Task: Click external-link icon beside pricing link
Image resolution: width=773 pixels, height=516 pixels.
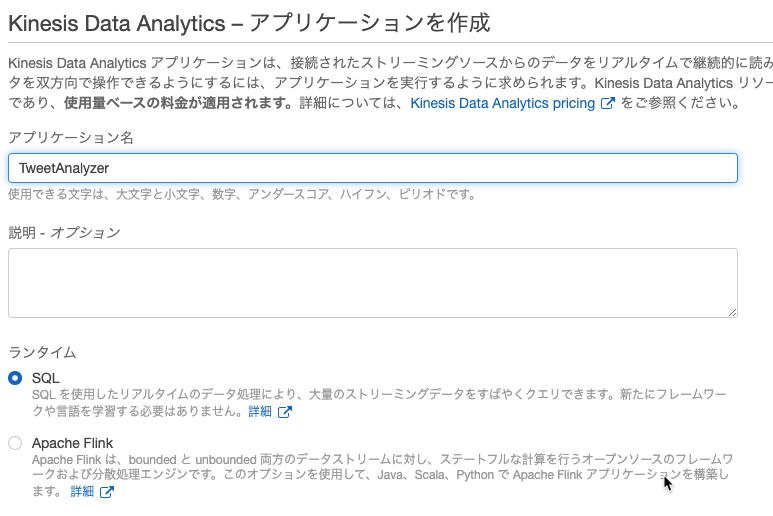Action: tap(607, 103)
